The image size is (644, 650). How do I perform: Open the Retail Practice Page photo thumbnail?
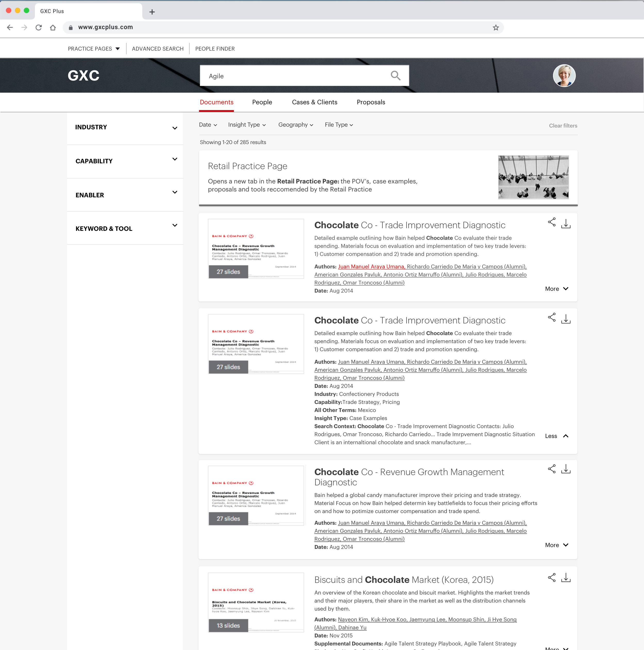coord(533,177)
